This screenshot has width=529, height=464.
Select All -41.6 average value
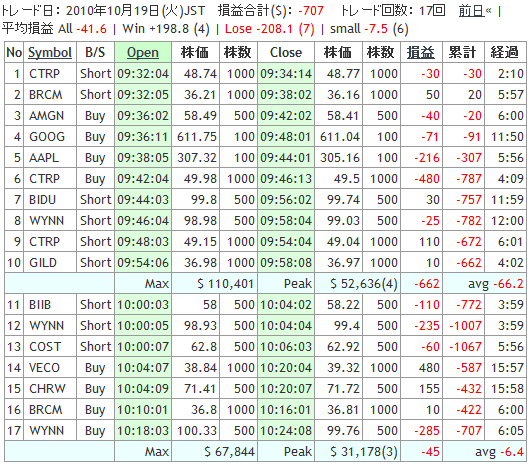(x=82, y=29)
